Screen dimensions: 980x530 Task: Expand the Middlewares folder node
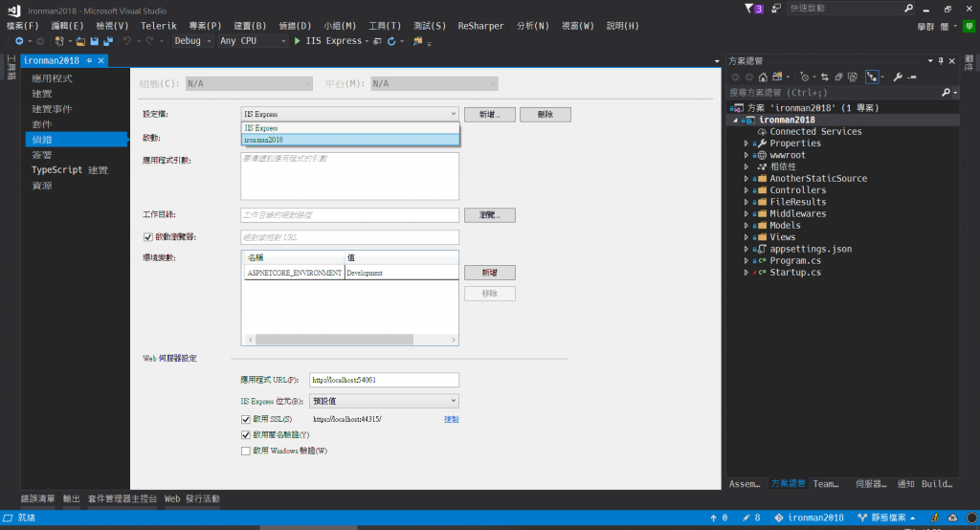tap(746, 213)
